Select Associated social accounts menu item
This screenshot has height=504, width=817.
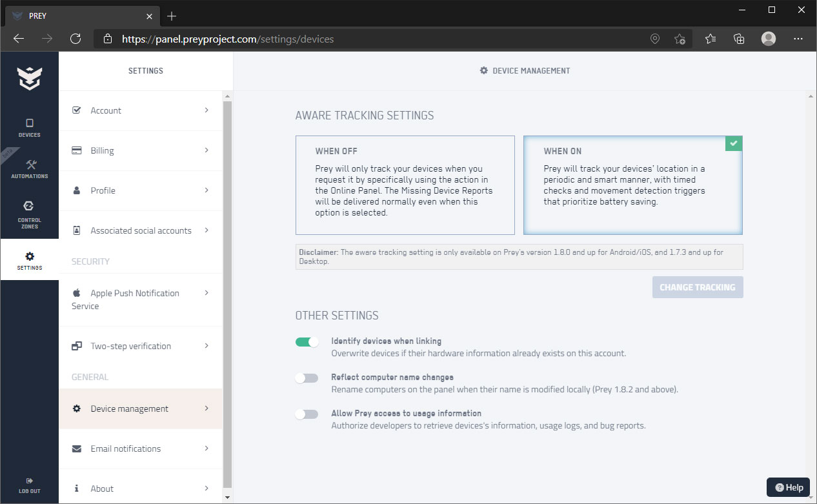(x=141, y=230)
